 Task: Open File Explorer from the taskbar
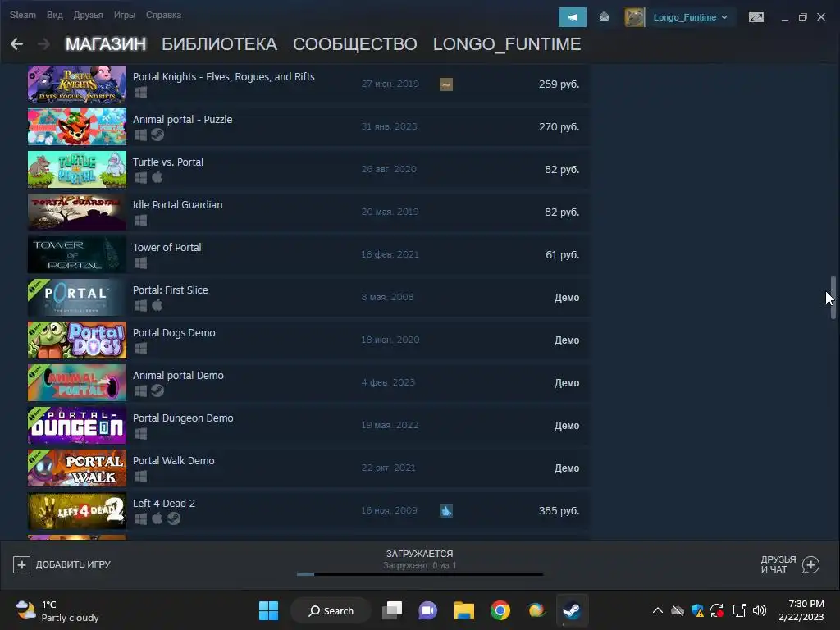[x=464, y=610]
